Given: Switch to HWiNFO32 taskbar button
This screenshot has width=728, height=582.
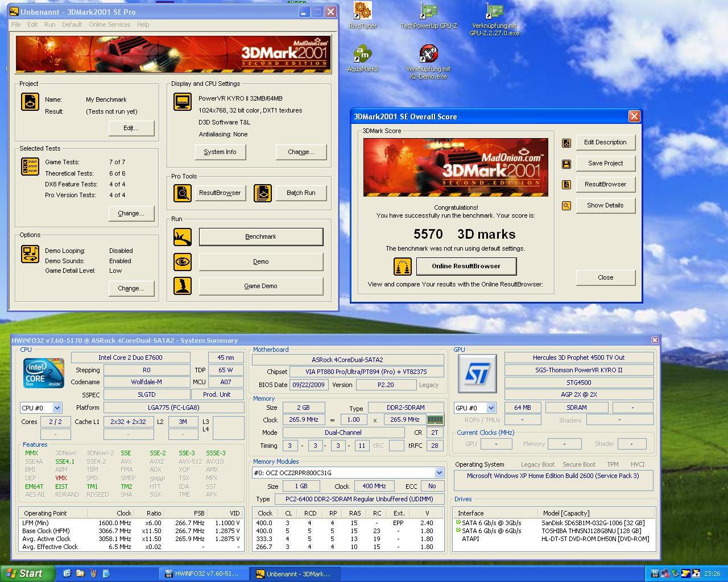Looking at the screenshot, I should (205, 573).
